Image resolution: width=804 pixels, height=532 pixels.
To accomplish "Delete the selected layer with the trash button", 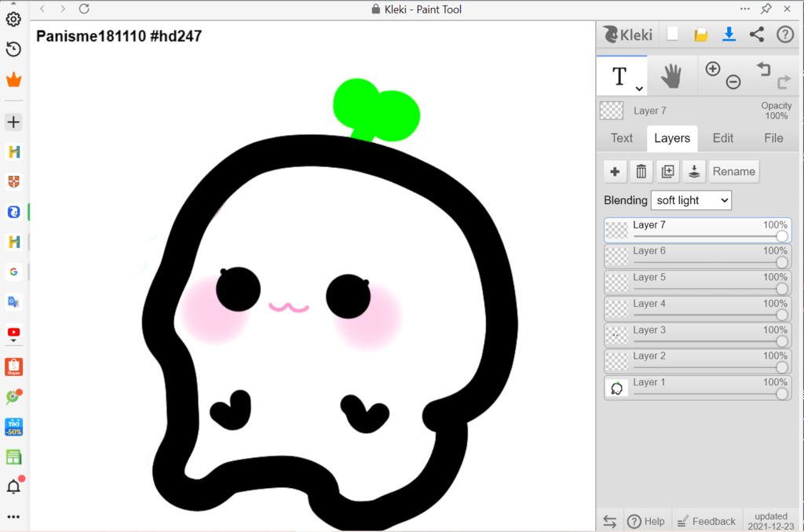I will [641, 171].
